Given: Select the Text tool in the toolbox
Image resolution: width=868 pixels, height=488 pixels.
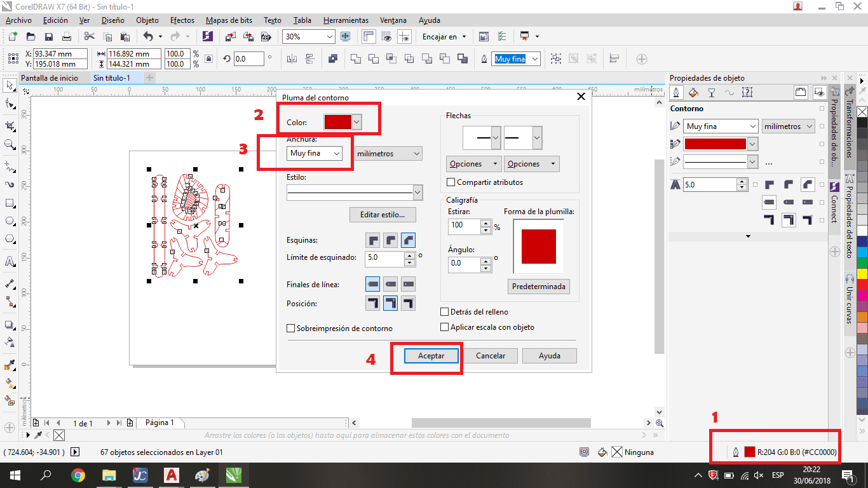Looking at the screenshot, I should click(10, 261).
